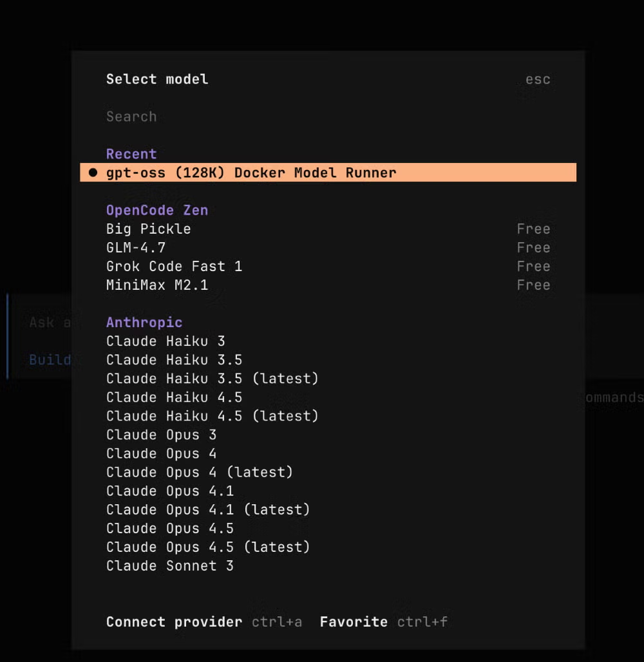Screen dimensions: 644x662
Task: Click the OpenCode Zen section header
Action: [x=156, y=210]
